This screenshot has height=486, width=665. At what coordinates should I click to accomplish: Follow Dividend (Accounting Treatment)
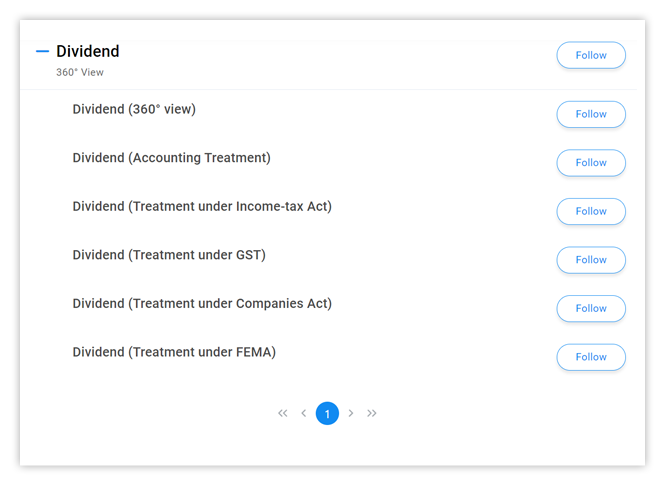(591, 163)
